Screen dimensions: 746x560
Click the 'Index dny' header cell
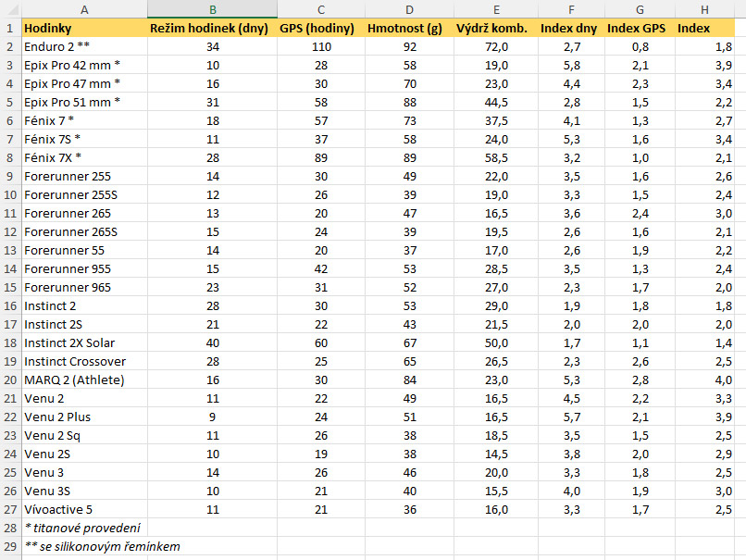click(571, 28)
